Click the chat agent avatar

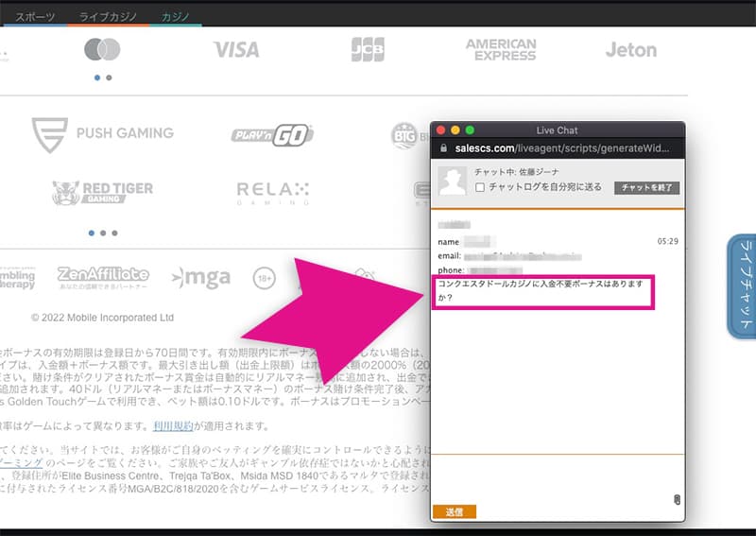453,181
